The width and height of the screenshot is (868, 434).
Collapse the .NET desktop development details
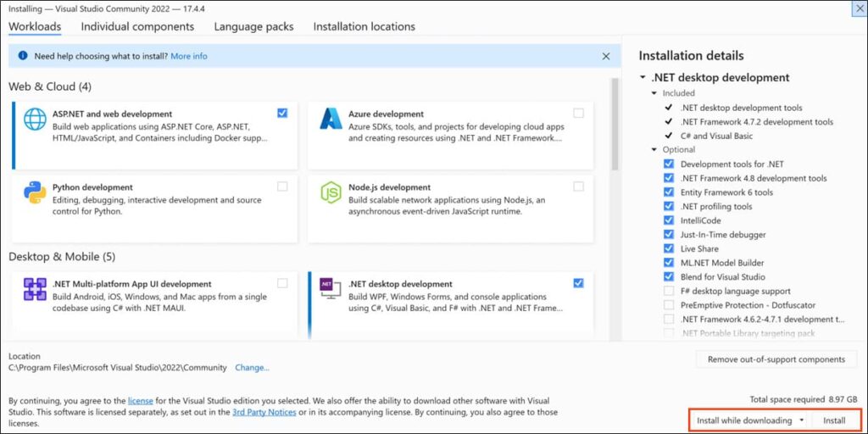pos(643,78)
